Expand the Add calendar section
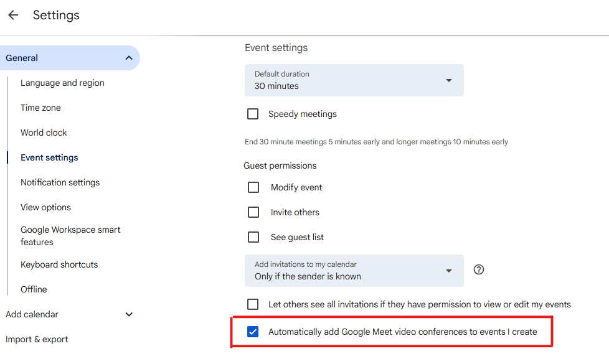The image size is (609, 364). pyautogui.click(x=129, y=314)
